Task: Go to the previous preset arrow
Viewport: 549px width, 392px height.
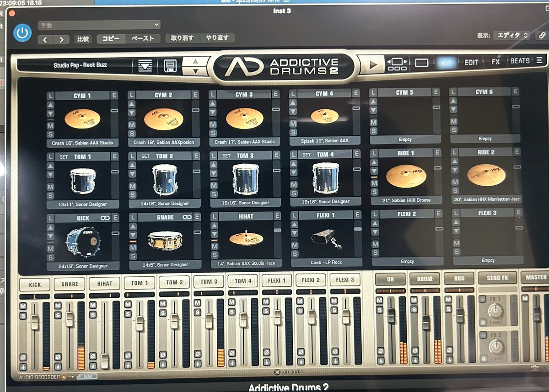Action: click(x=45, y=40)
